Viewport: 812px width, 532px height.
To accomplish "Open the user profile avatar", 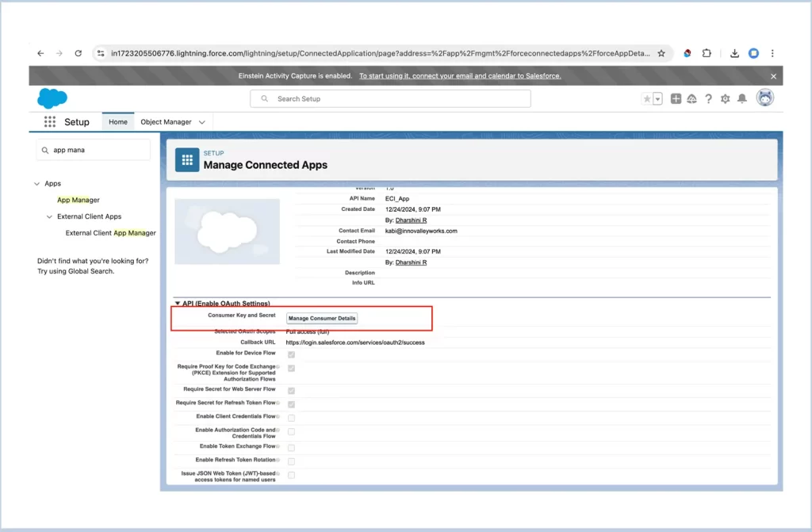I will point(765,98).
